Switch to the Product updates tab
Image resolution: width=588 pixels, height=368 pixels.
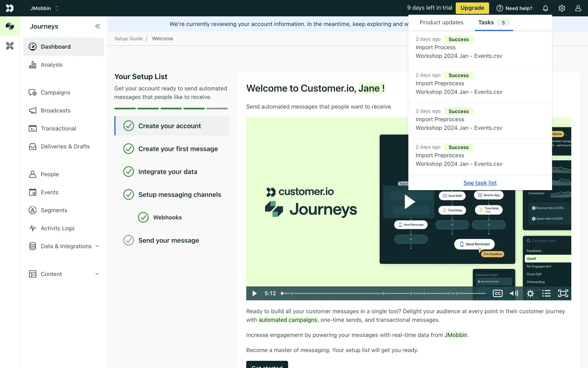pyautogui.click(x=441, y=22)
